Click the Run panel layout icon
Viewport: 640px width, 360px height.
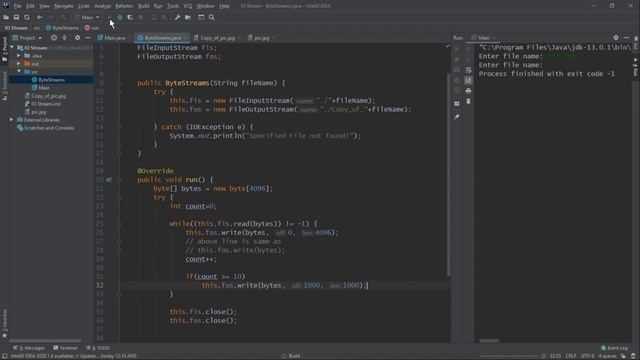click(457, 104)
